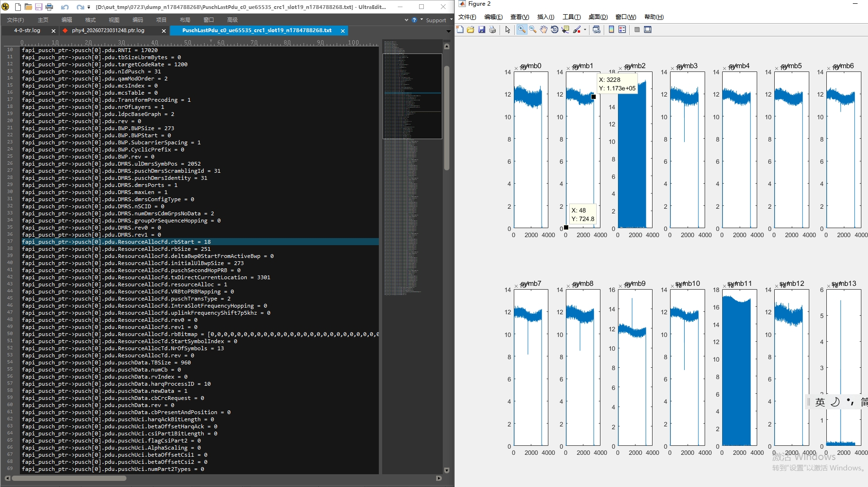Open the brush color dropdown arrow
Viewport: 868px width, 487px height.
tap(585, 30)
